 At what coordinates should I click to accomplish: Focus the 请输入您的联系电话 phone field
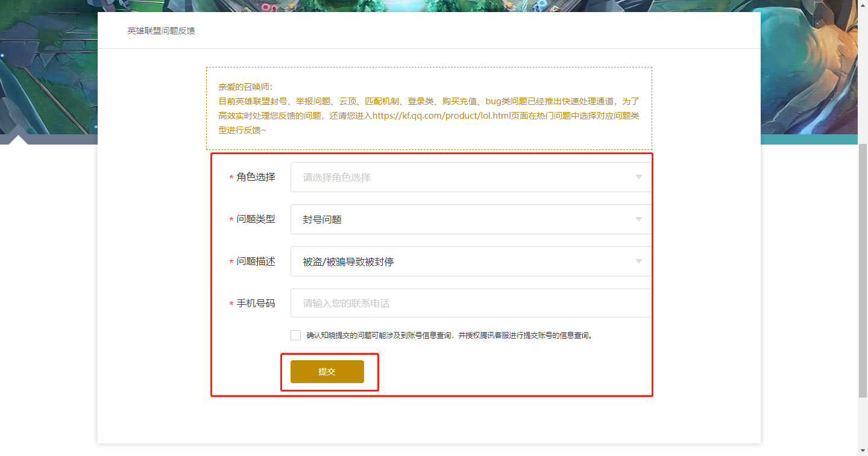[471, 303]
